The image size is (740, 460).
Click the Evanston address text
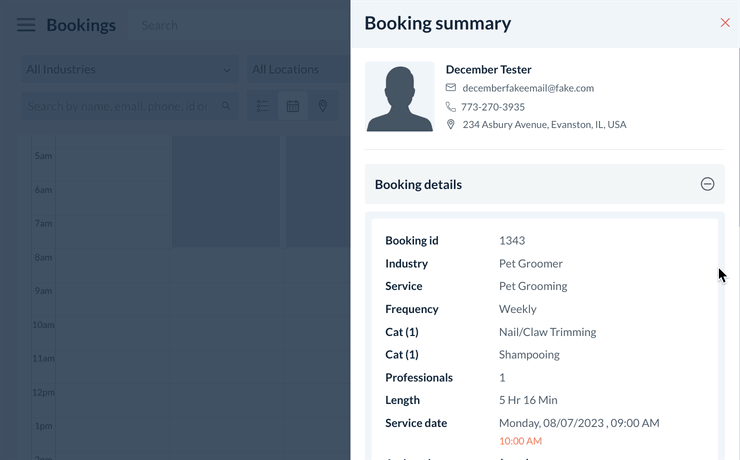click(544, 125)
